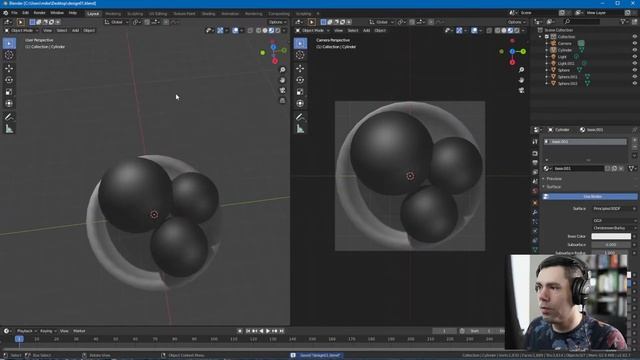Select the Measure tool in camera viewport toolbar
Screen dimensions: 640x360
300,129
